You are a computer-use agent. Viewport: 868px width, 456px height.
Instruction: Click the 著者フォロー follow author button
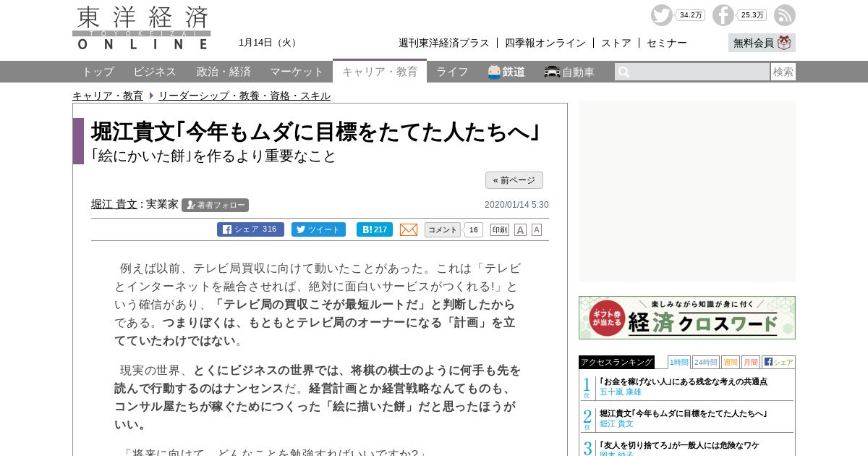pyautogui.click(x=215, y=205)
